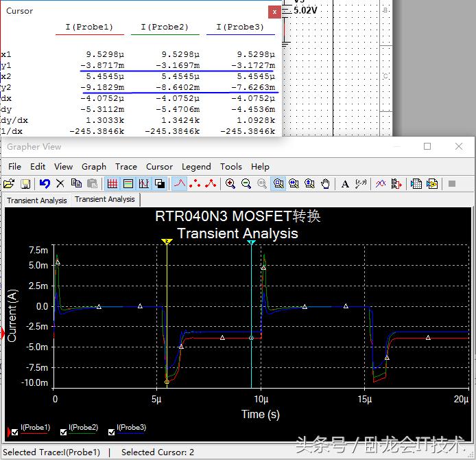
Task: Select the hand pan tool icon
Action: [326, 183]
